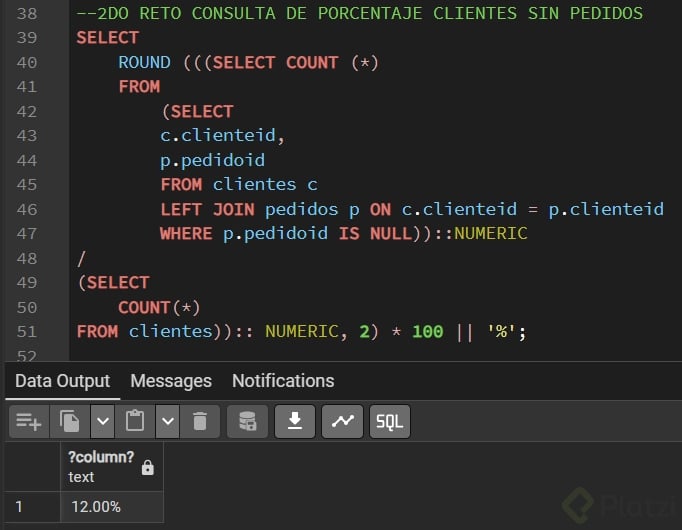Screen dimensions: 682x530
Task: Switch to the Notifications tab
Action: point(283,381)
